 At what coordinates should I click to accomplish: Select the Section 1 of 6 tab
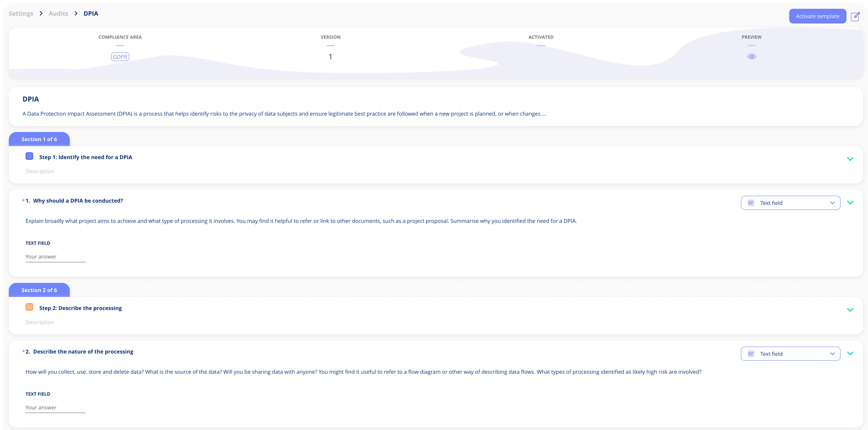39,139
